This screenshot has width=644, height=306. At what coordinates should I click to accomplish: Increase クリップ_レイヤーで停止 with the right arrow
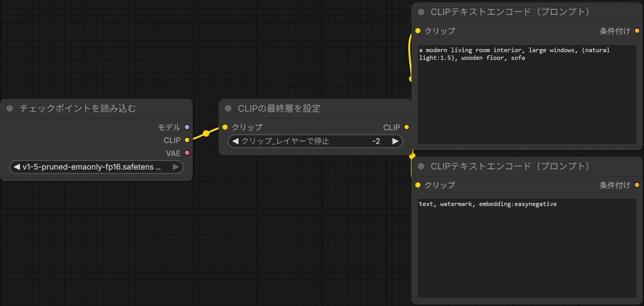(395, 141)
